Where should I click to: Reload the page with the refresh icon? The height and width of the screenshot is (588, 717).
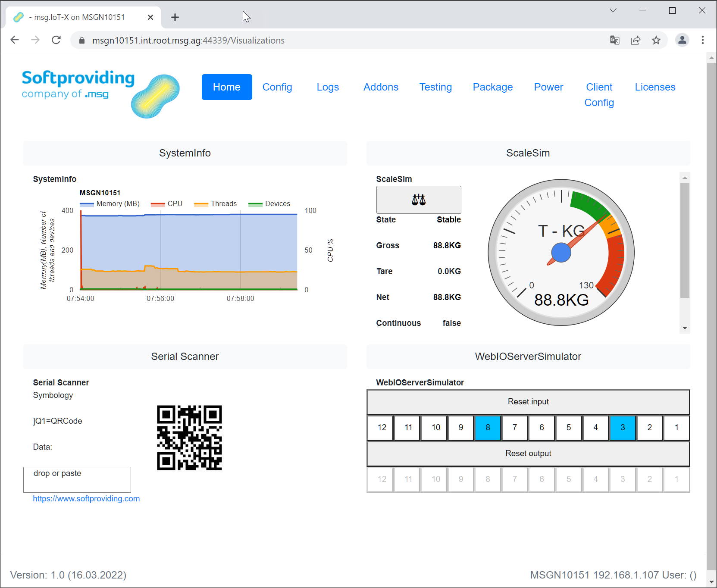56,40
